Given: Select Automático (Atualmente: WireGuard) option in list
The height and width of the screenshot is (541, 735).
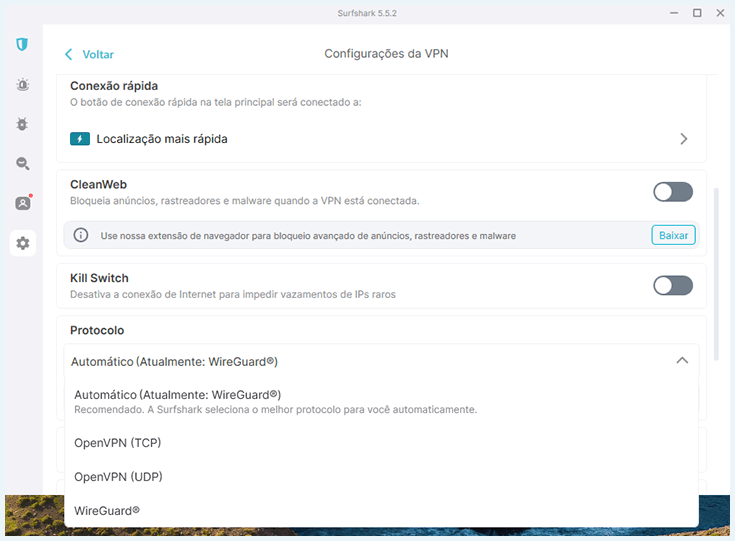Looking at the screenshot, I should click(x=381, y=402).
